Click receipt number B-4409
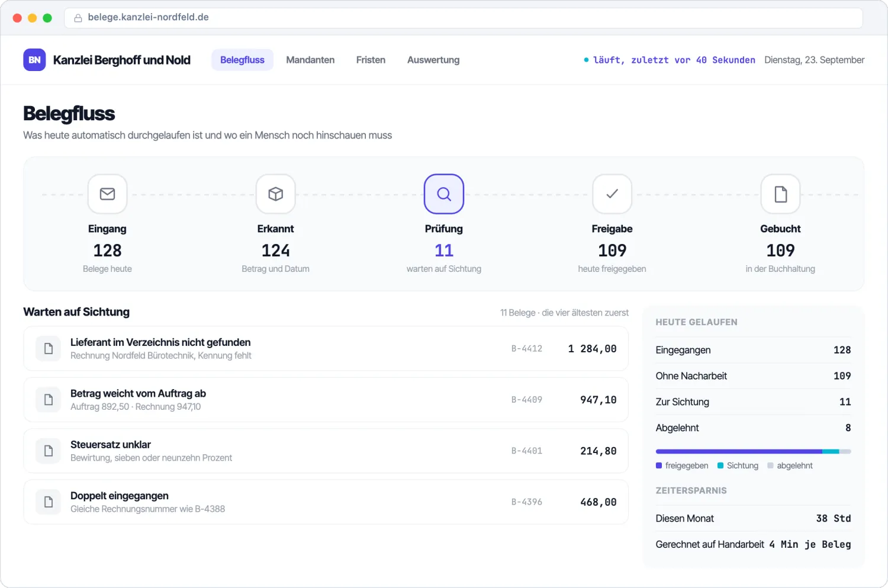The height and width of the screenshot is (588, 888). click(x=527, y=400)
